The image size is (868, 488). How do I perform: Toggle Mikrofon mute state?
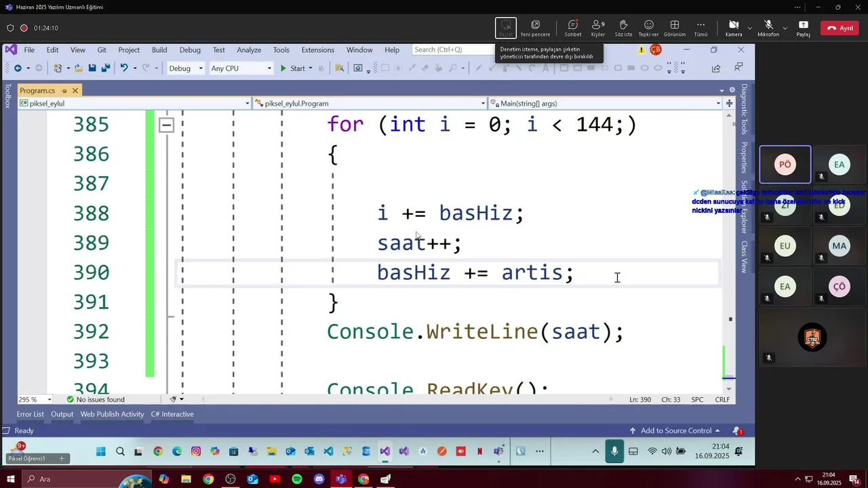[x=768, y=28]
